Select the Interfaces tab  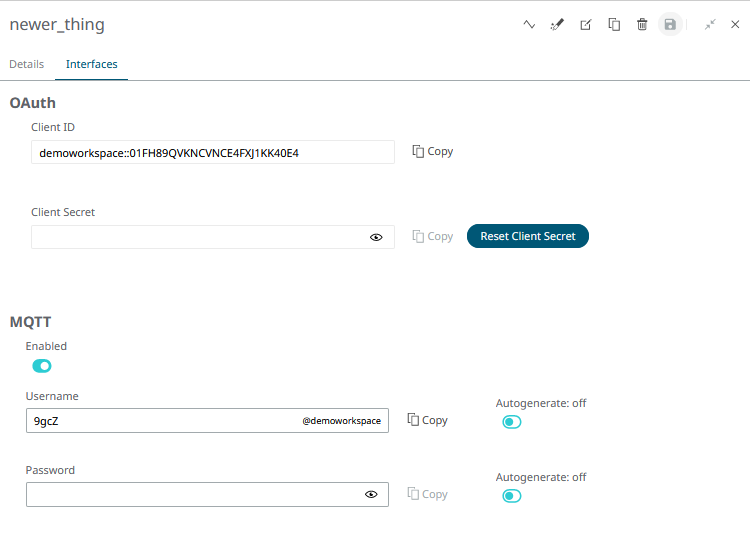[91, 64]
